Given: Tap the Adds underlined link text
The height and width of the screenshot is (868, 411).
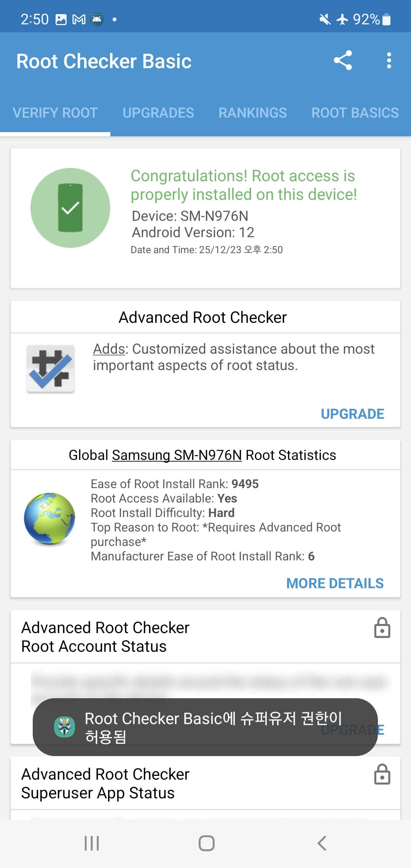Looking at the screenshot, I should [109, 349].
